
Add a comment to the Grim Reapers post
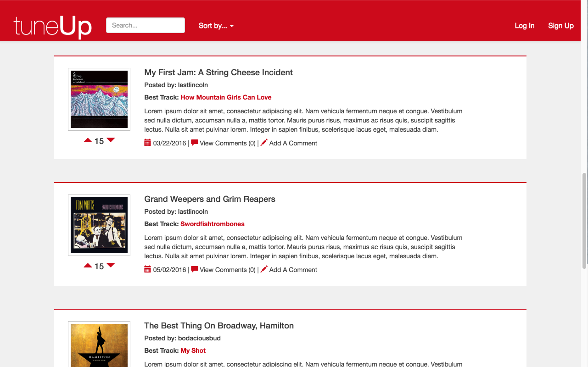tap(293, 270)
